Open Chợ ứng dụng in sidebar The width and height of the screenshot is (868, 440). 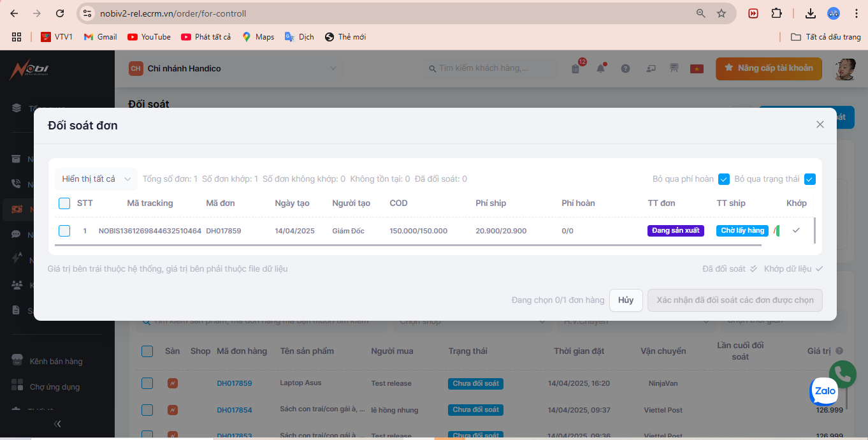point(54,387)
